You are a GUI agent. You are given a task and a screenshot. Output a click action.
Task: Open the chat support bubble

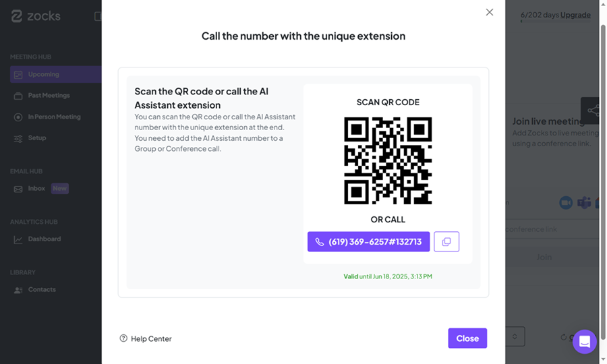(584, 342)
